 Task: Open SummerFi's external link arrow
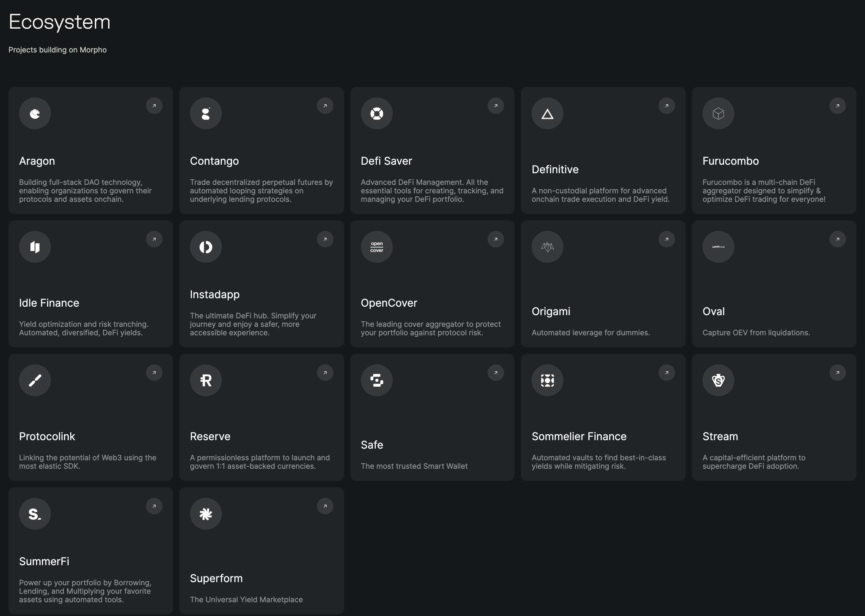(154, 506)
